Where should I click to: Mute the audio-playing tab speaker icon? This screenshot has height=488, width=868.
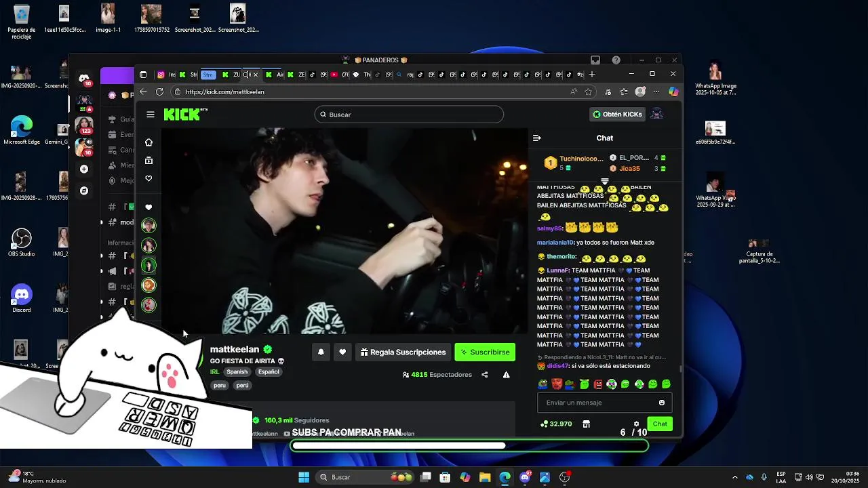248,75
